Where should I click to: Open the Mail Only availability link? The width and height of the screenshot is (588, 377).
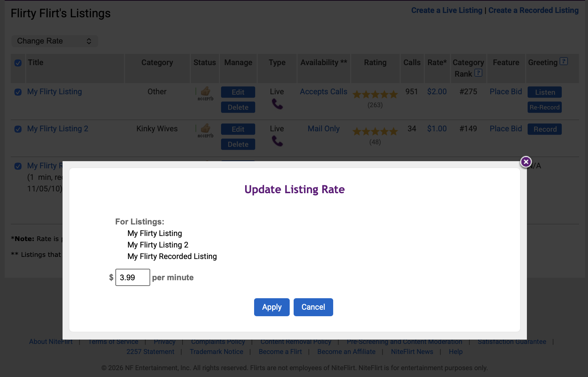click(x=324, y=129)
